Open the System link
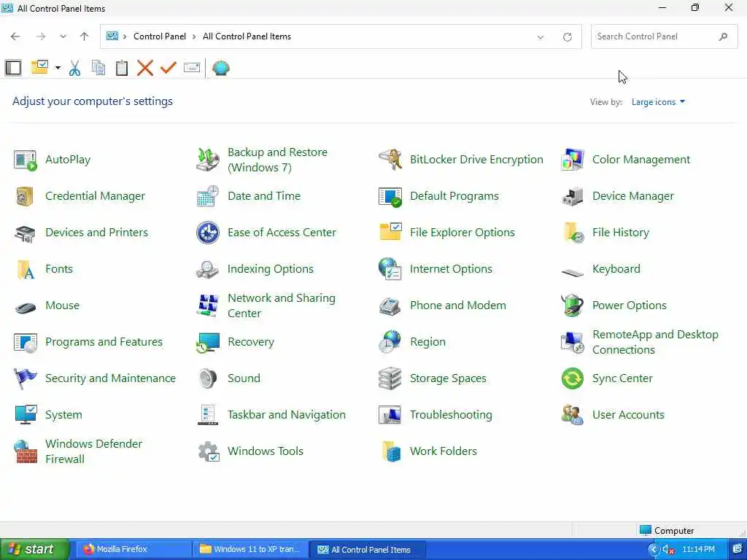The image size is (747, 560). tap(64, 415)
